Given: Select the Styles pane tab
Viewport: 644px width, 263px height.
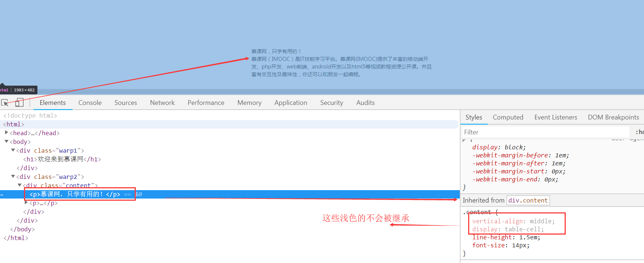Looking at the screenshot, I should pyautogui.click(x=474, y=117).
